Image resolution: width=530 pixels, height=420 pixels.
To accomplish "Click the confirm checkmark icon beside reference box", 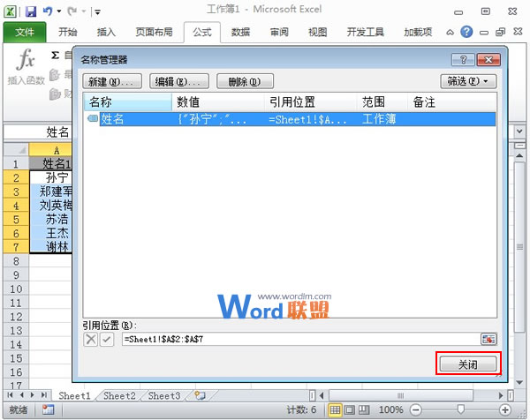I will point(106,339).
